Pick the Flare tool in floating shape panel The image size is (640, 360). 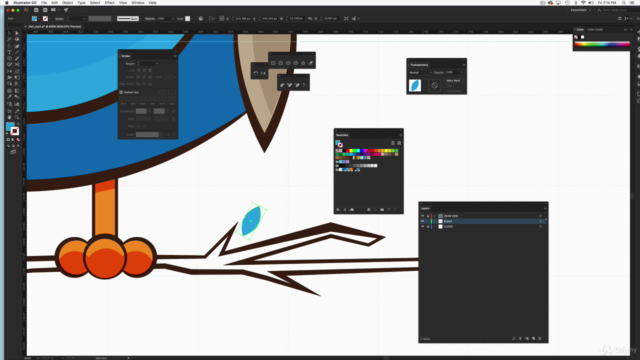(x=311, y=63)
